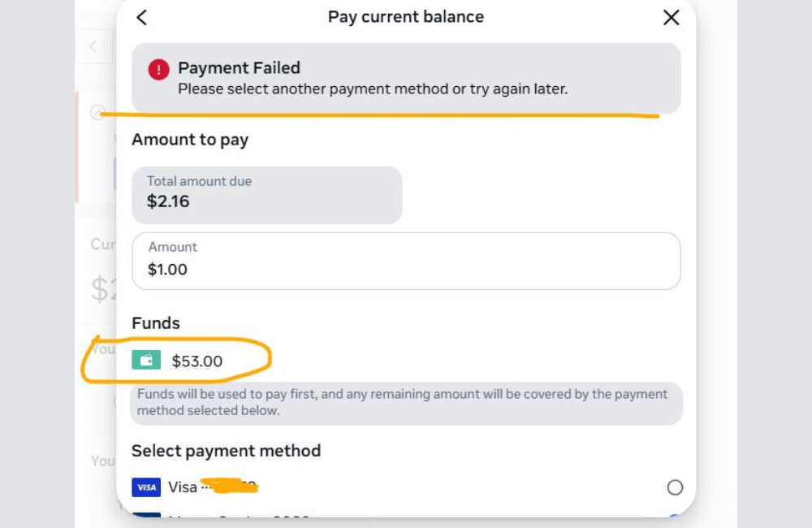Screen dimensions: 812x528
Task: Click the Amount to pay section heading
Action: pos(190,140)
